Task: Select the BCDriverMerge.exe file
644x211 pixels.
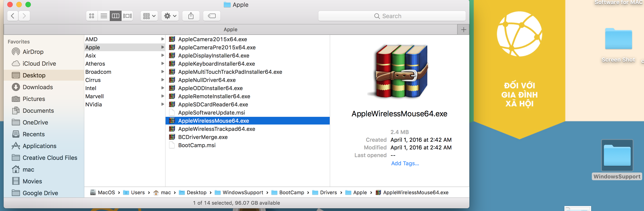Action: (247, 137)
